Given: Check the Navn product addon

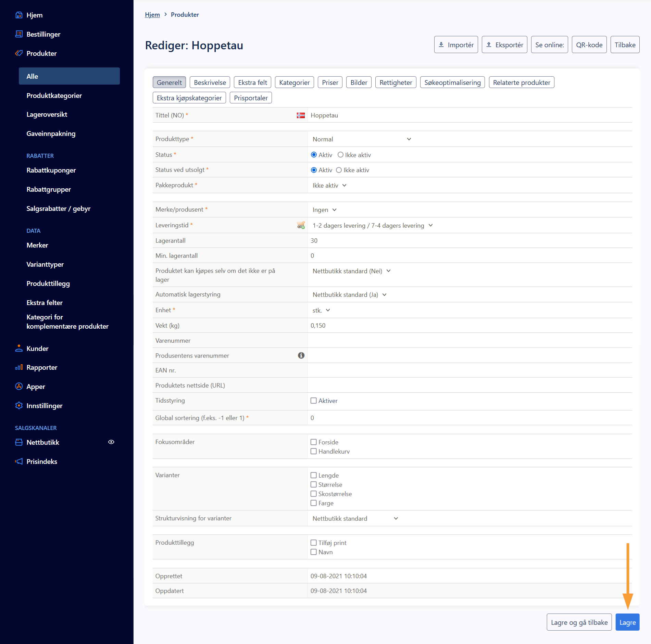Looking at the screenshot, I should pos(313,552).
